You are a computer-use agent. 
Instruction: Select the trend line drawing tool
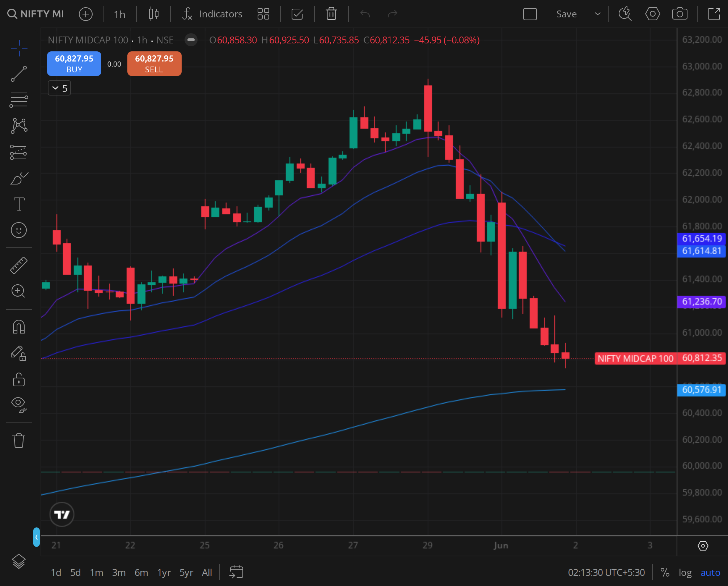[x=19, y=74]
